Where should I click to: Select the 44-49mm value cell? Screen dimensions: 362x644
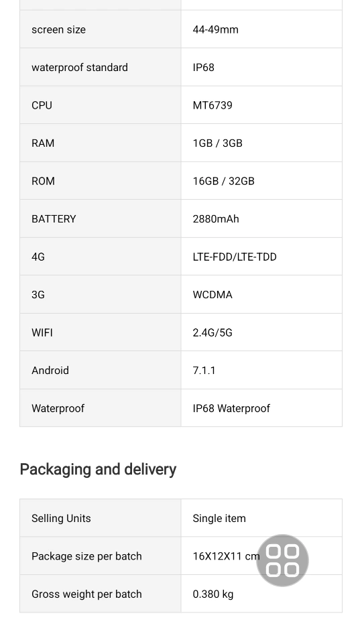[x=261, y=29]
